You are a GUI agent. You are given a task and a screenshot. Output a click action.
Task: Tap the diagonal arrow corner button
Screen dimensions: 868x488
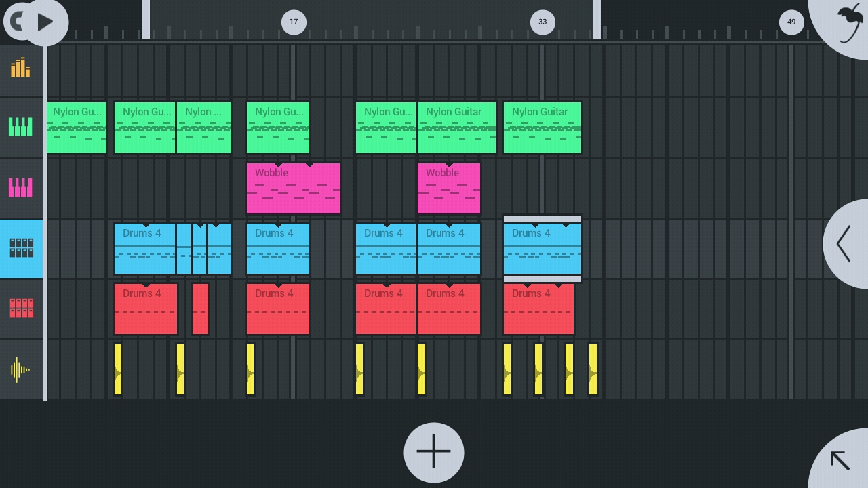pos(841,460)
